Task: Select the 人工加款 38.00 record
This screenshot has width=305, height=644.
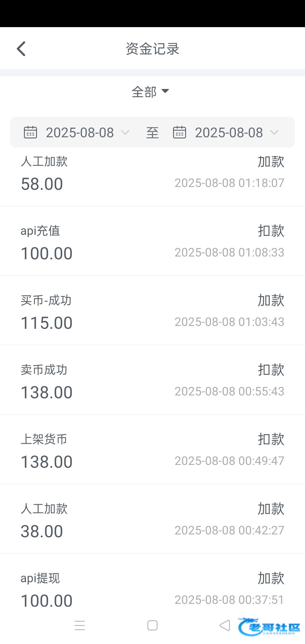Action: (152, 520)
